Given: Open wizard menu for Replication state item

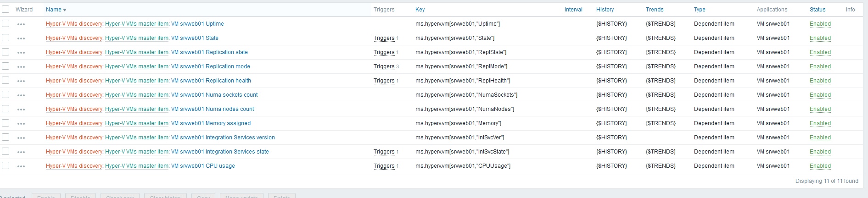Looking at the screenshot, I should 21,53.
